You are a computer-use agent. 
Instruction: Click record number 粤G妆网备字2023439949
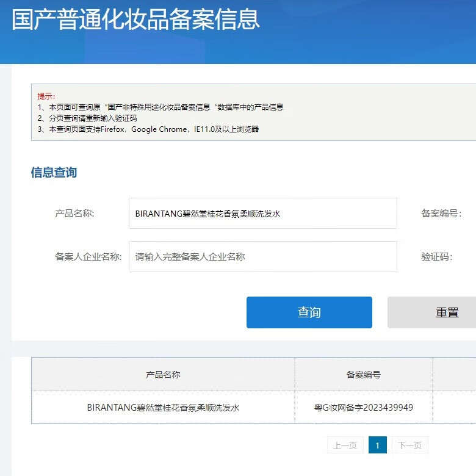coord(363,407)
